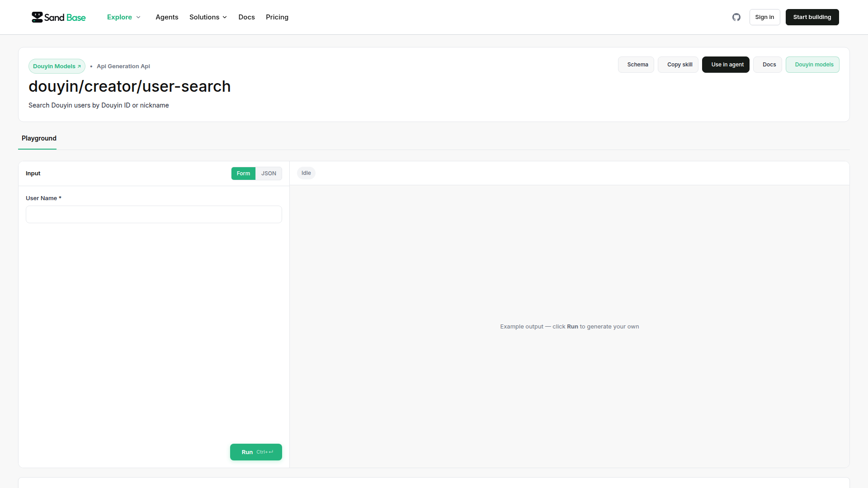Select the Playground tab
Image resolution: width=868 pixels, height=488 pixels.
(x=39, y=138)
